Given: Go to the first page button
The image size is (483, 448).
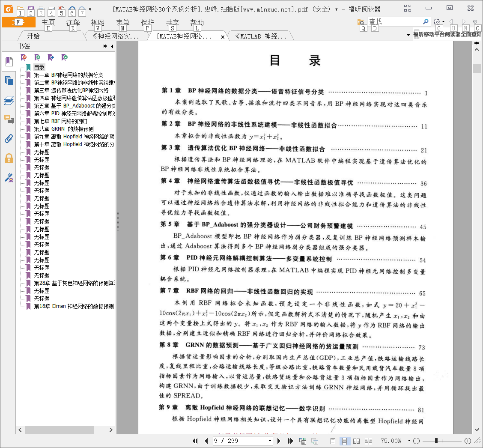Looking at the screenshot, I should coord(195,441).
